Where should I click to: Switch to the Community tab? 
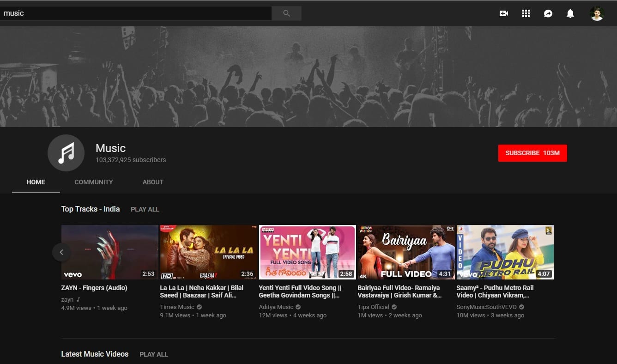coord(93,182)
